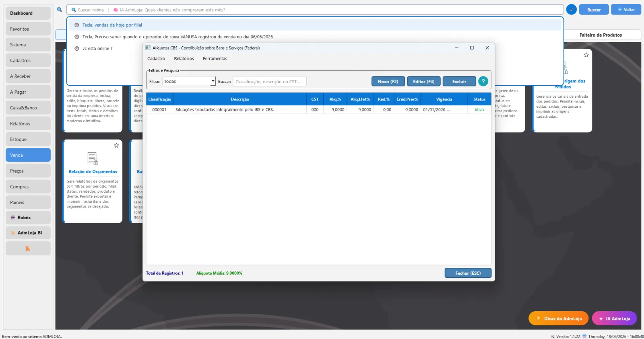Open Paineis in the sidebar
Screen dimensions: 644x339
[x=28, y=202]
